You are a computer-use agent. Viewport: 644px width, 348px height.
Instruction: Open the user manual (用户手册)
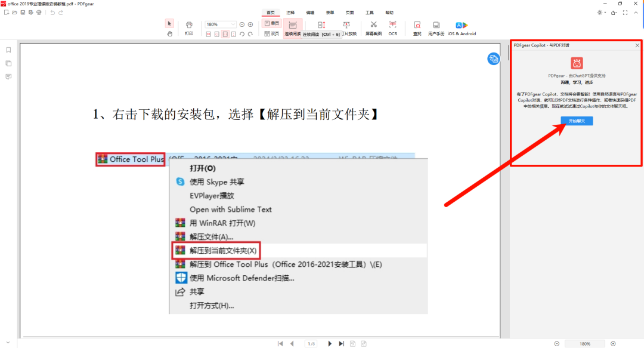click(x=435, y=26)
